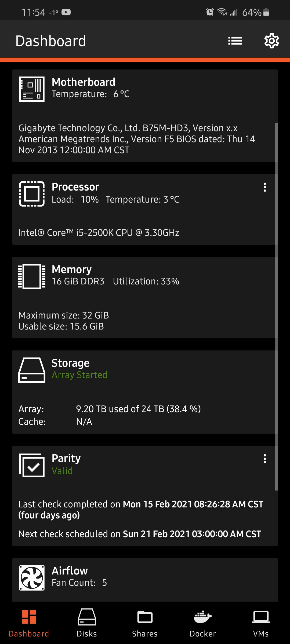
Task: Switch to the Disks tab
Action: [87, 623]
